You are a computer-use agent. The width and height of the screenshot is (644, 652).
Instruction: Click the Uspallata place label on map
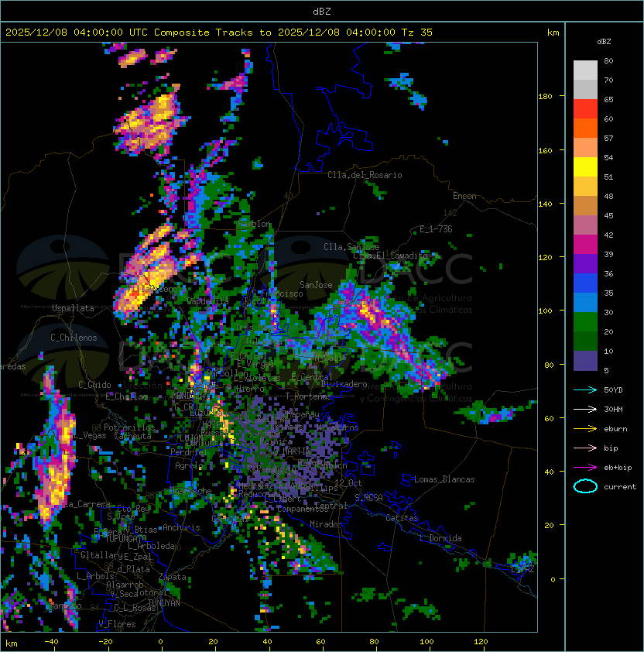click(73, 308)
